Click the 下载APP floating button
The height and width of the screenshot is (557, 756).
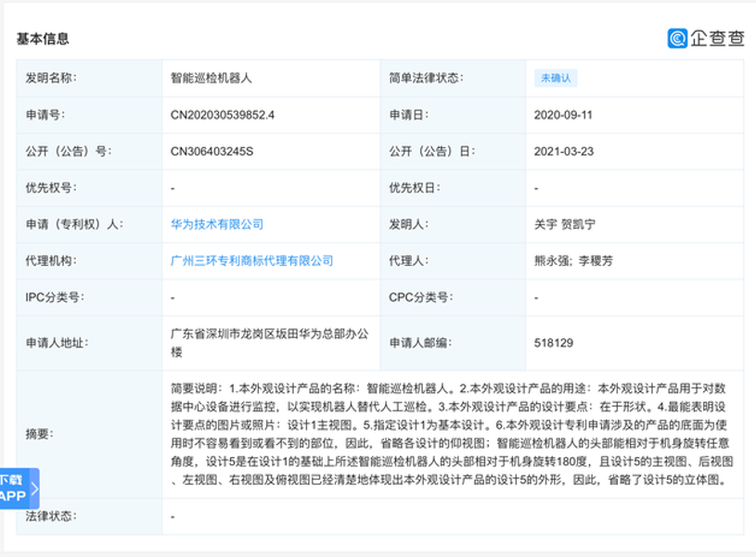pos(19,488)
